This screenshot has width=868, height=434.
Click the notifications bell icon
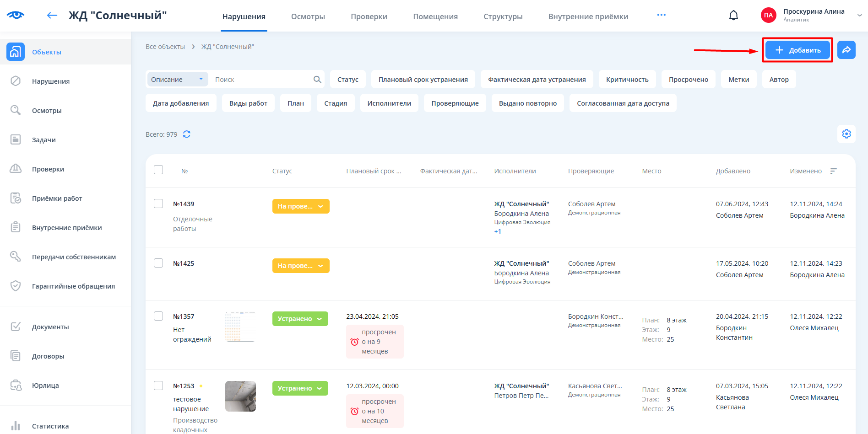[x=733, y=16]
